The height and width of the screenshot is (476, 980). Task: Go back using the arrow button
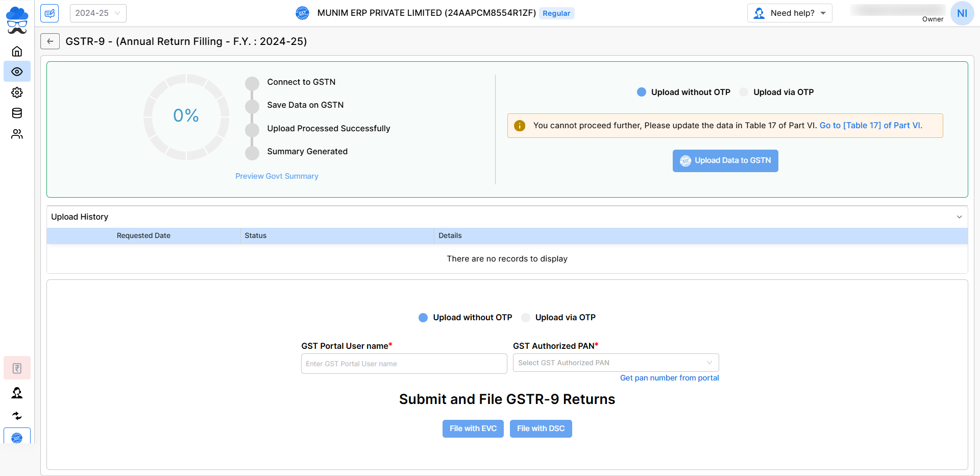click(x=50, y=41)
